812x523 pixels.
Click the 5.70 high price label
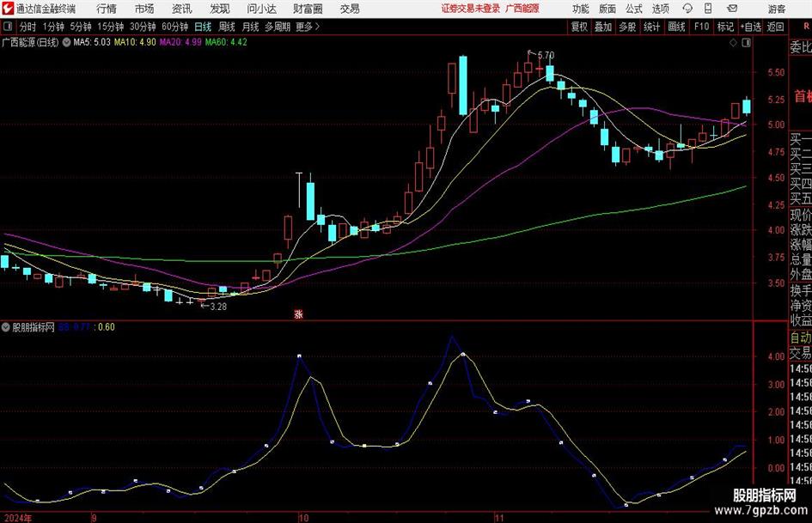(x=546, y=55)
